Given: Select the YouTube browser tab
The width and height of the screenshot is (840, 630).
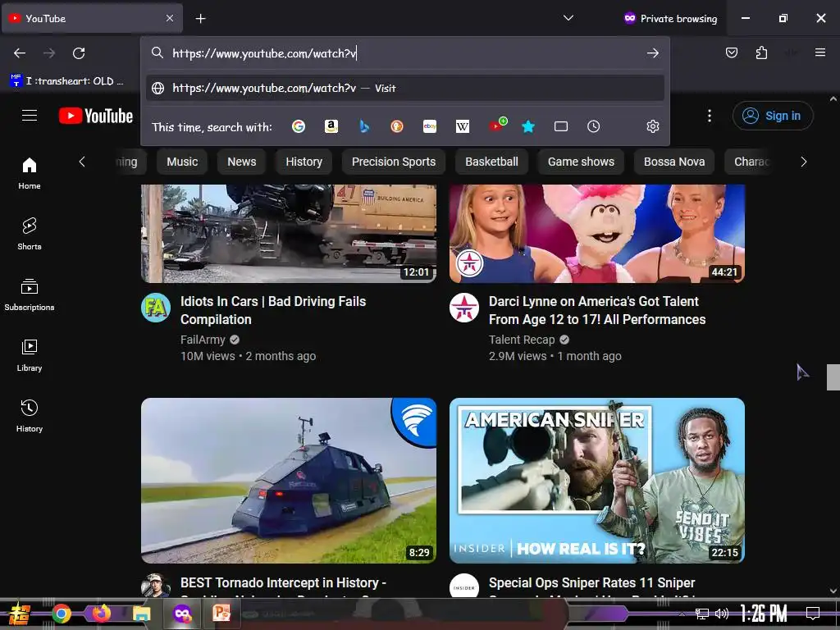Looking at the screenshot, I should pyautogui.click(x=92, y=18).
